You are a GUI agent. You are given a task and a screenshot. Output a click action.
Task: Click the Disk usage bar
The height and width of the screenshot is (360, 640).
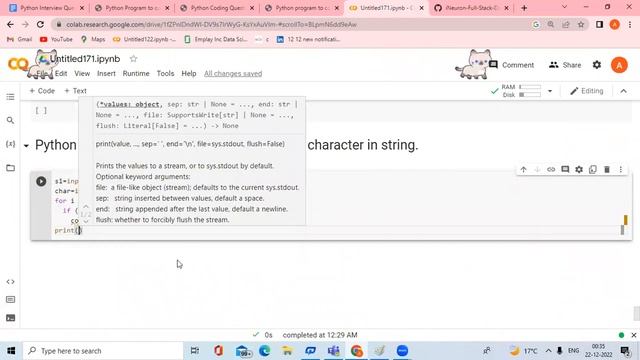[x=530, y=95]
